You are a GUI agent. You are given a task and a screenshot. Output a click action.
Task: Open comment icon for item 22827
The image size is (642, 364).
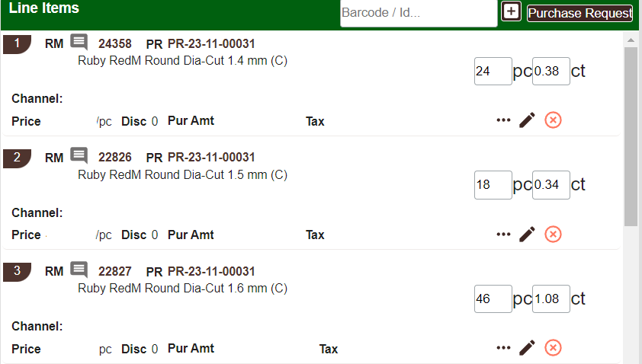point(79,270)
